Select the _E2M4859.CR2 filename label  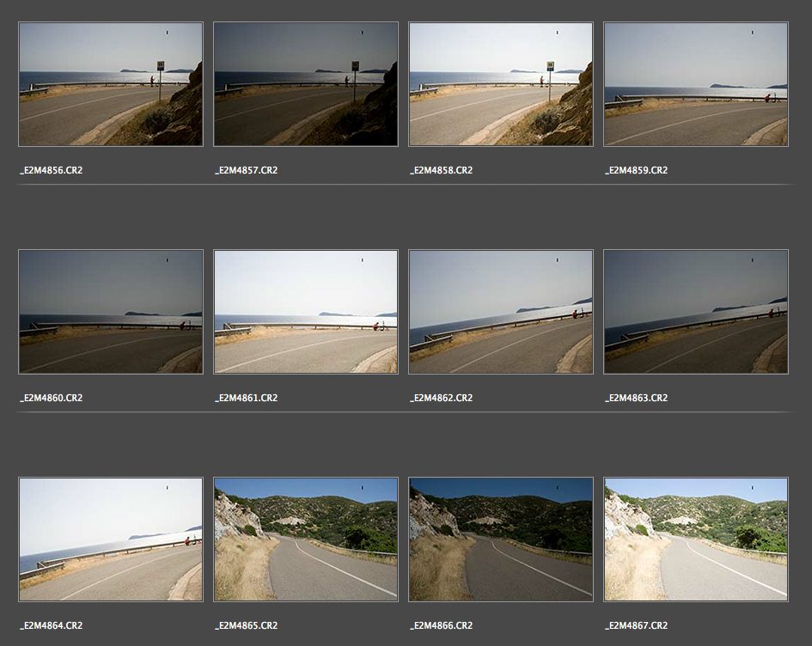click(637, 171)
